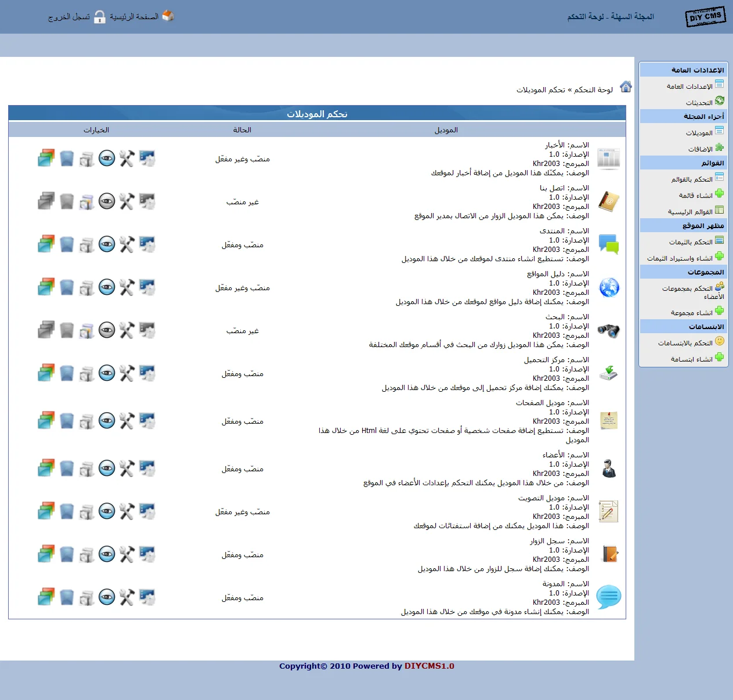Click the install box icon for اتصل بنا module
This screenshot has width=733, height=700.
pos(87,201)
